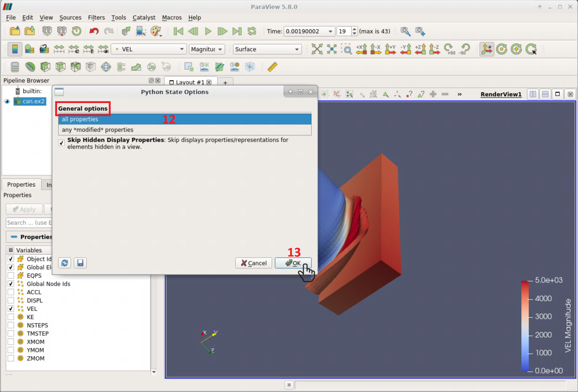Toggle color legend visibility icon
Screen dimensions: 578x392
[15, 49]
